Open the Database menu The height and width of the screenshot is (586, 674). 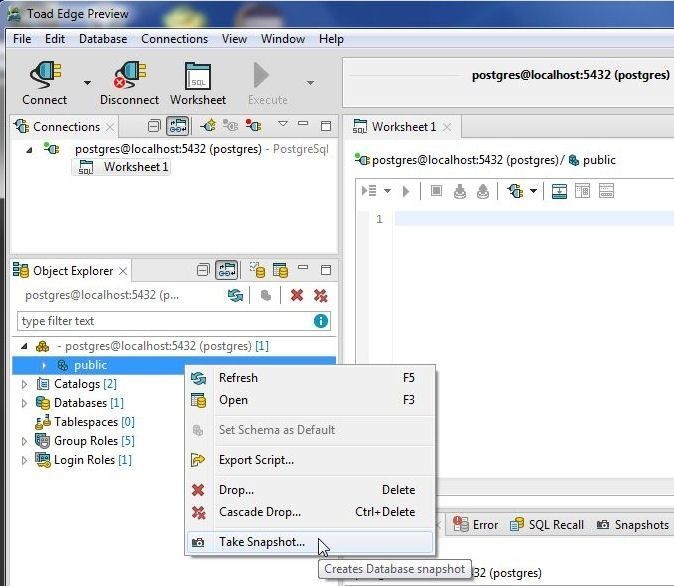click(103, 39)
